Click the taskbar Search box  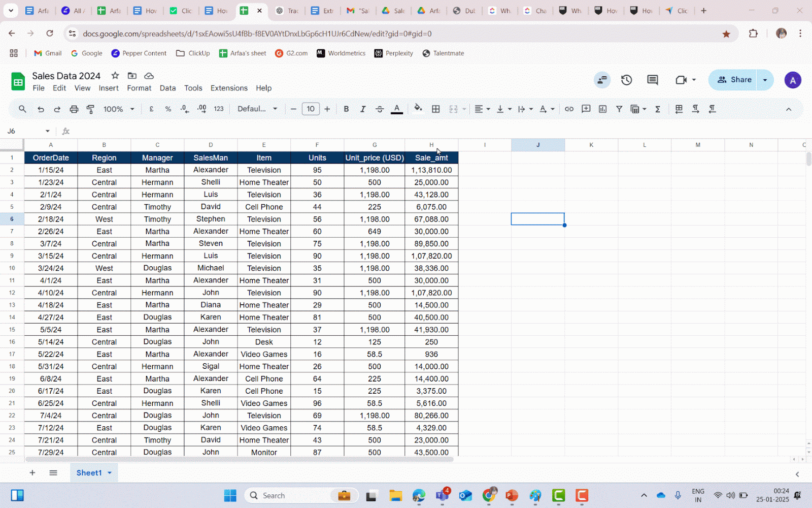coord(301,495)
